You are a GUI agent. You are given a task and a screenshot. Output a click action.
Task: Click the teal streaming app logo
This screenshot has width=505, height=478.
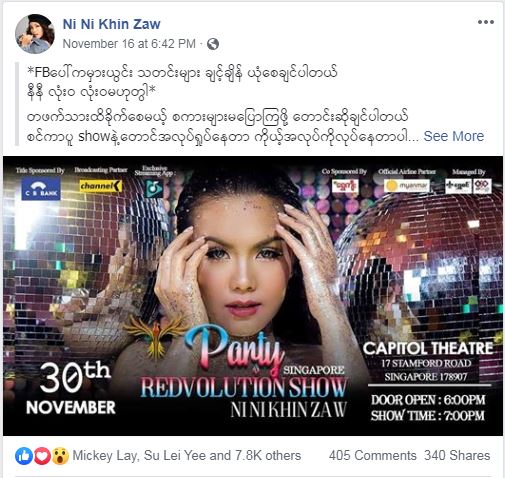[x=155, y=189]
